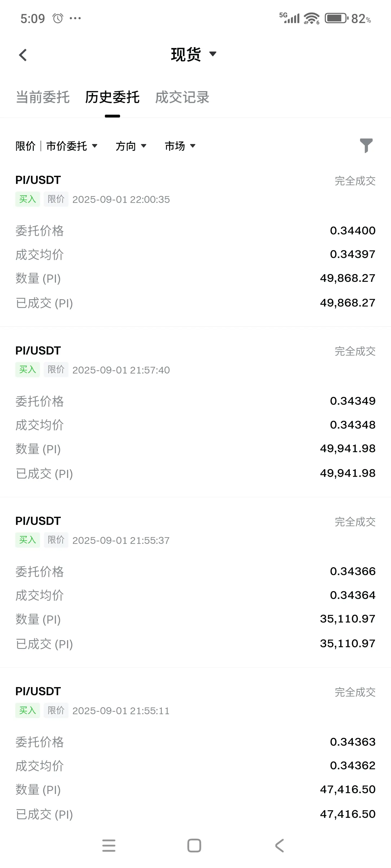Tap the back arrow at top left
This screenshot has width=391, height=868.
(x=23, y=55)
